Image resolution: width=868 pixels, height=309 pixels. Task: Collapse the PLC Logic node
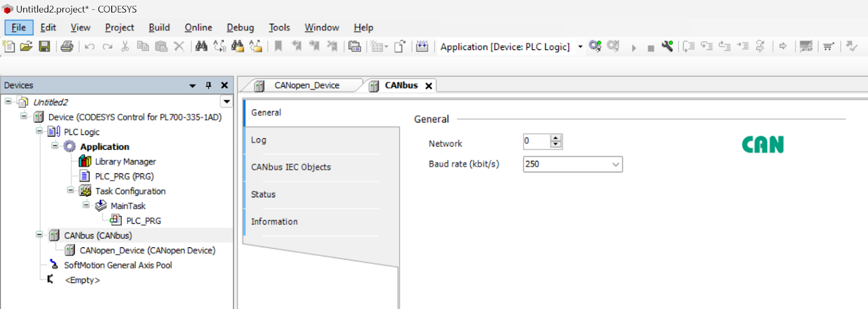click(x=39, y=131)
